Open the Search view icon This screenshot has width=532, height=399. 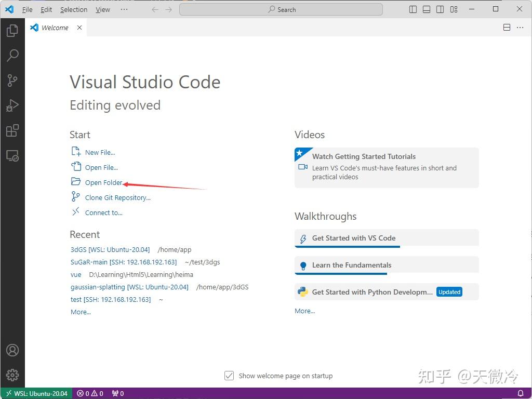coord(12,55)
